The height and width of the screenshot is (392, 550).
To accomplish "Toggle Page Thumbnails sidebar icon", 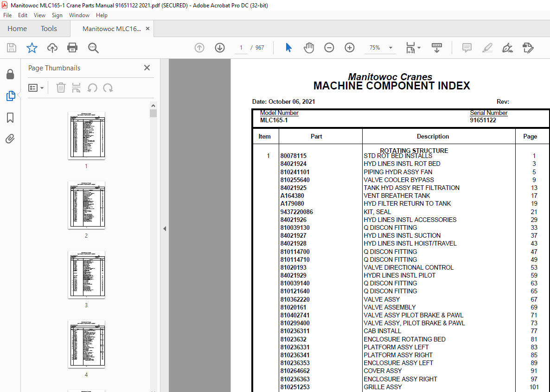I will tap(11, 96).
